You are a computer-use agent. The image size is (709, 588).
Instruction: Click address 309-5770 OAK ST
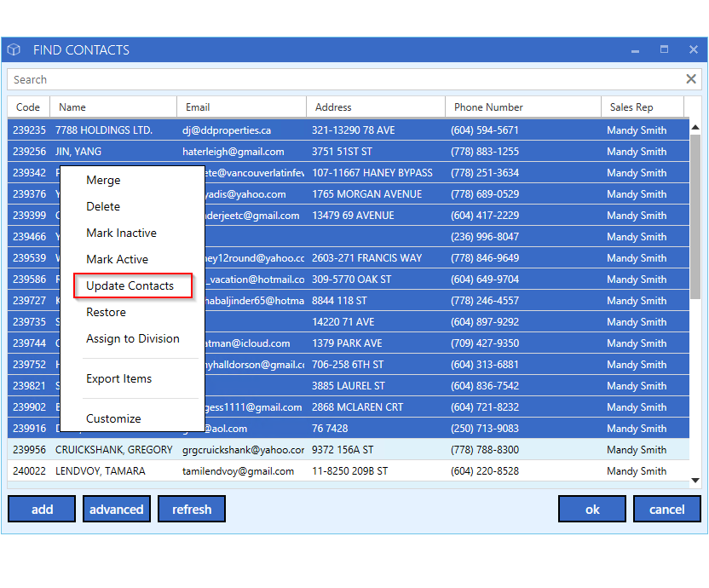[x=351, y=279]
